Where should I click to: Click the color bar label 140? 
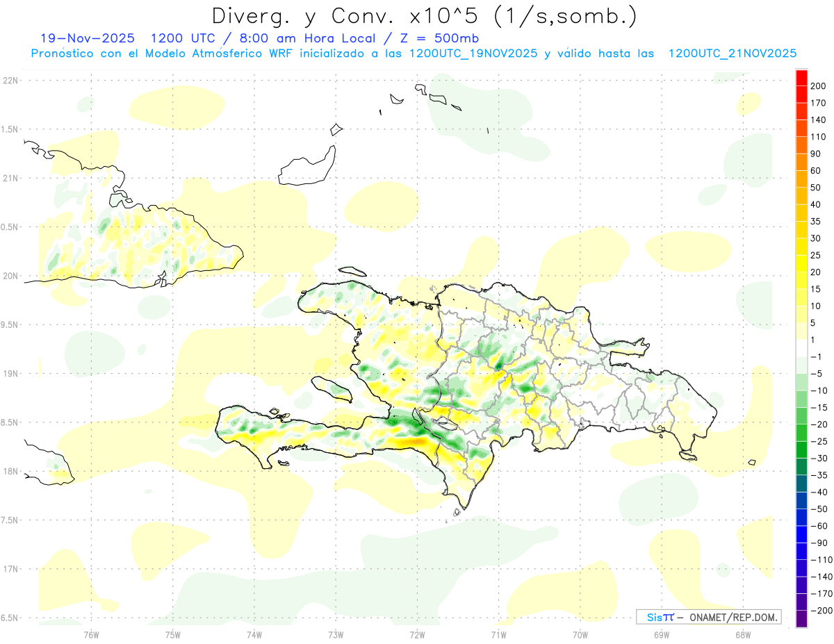point(818,120)
